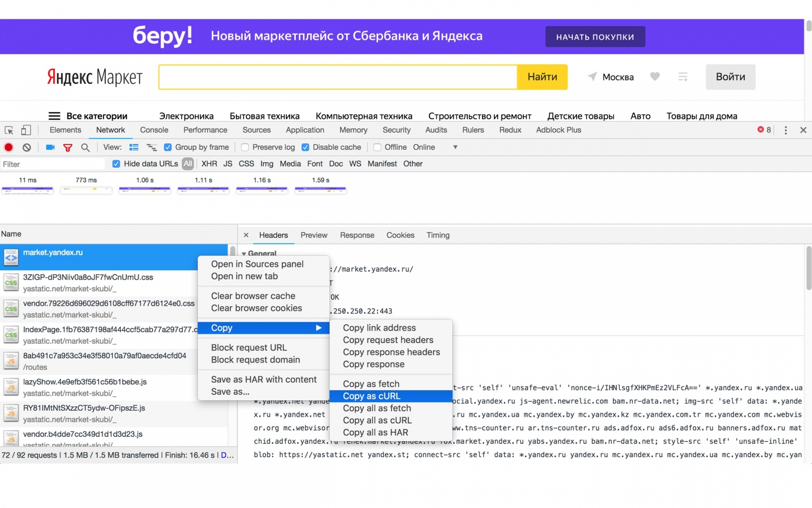Screen dimensions: 812x508
Task: Open the Все категории hamburger menu icon
Action: pyautogui.click(x=54, y=116)
